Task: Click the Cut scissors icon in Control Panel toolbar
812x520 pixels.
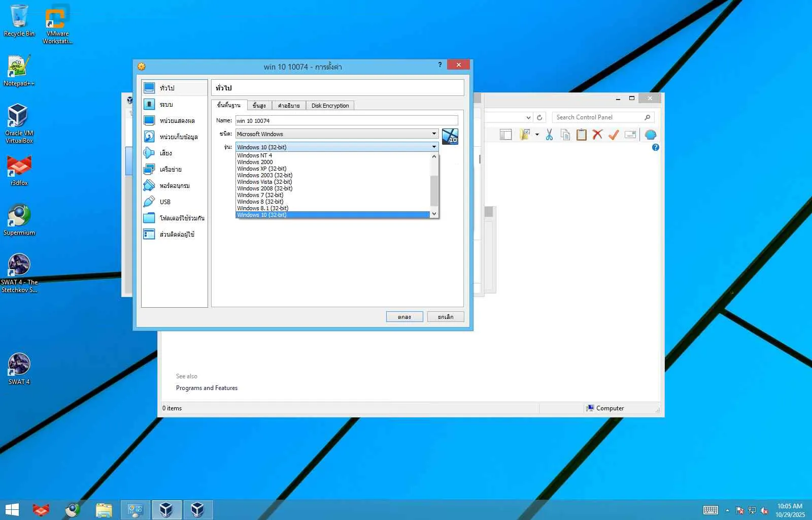Action: [549, 135]
